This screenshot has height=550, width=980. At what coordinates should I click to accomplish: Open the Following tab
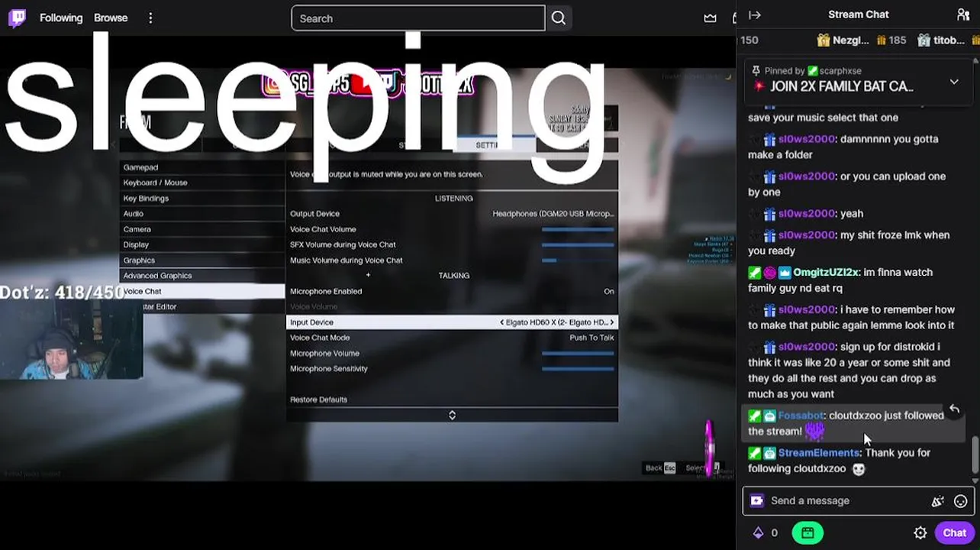click(61, 18)
